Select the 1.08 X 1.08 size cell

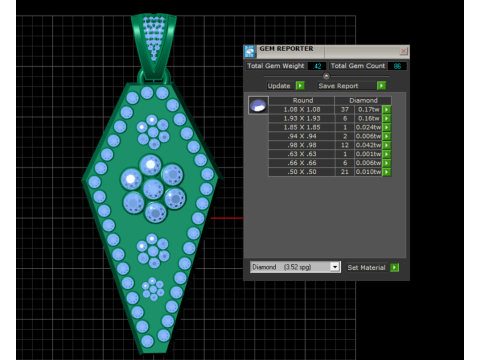tap(302, 109)
